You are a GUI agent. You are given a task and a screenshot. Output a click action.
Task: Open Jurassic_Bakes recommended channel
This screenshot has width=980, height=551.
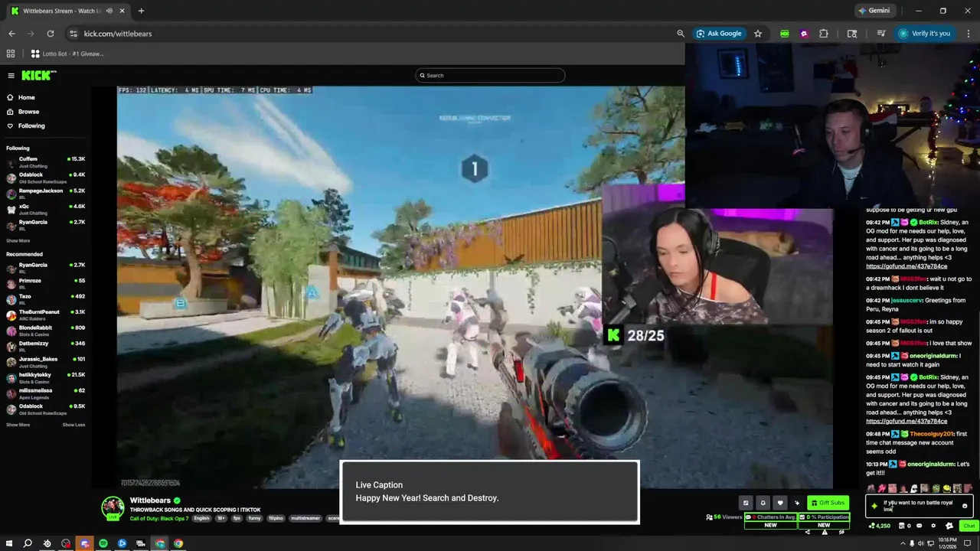pyautogui.click(x=46, y=361)
